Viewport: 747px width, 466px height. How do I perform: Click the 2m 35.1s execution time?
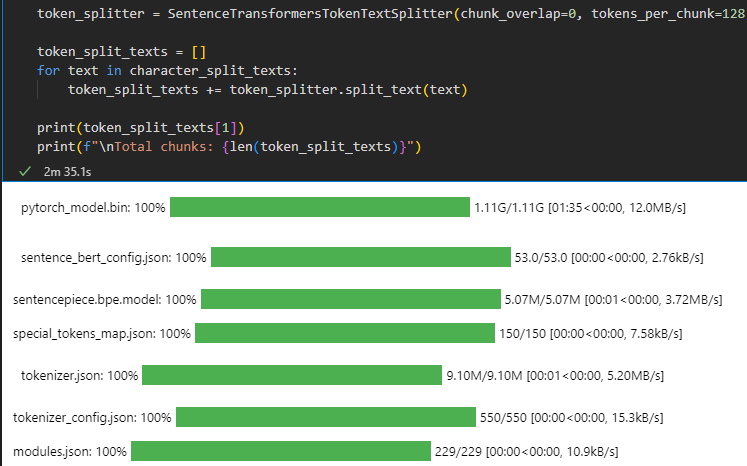(67, 172)
